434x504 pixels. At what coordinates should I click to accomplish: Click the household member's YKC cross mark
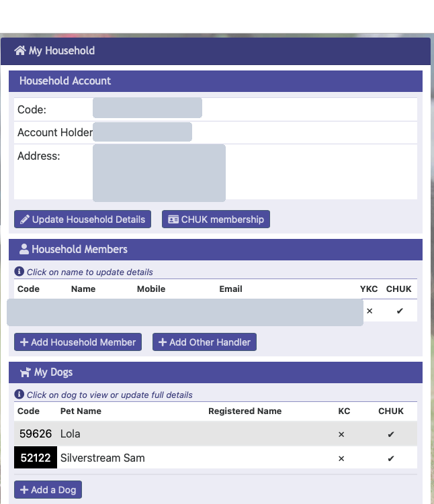[x=370, y=311]
